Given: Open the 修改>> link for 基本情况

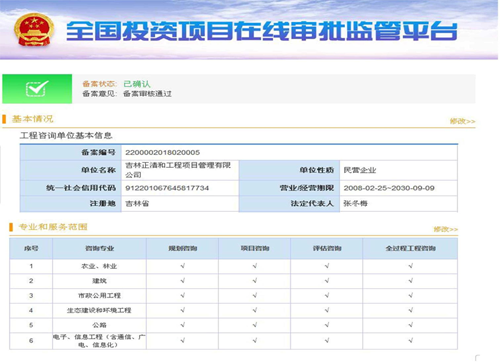Looking at the screenshot, I should pos(462,121).
